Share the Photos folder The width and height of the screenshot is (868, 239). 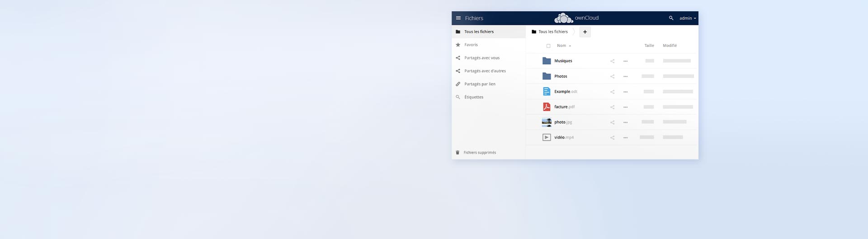[x=612, y=76]
